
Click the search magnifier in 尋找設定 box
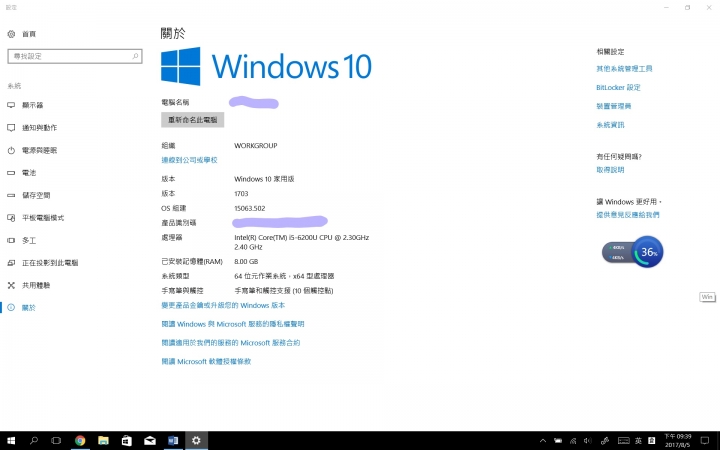(135, 56)
